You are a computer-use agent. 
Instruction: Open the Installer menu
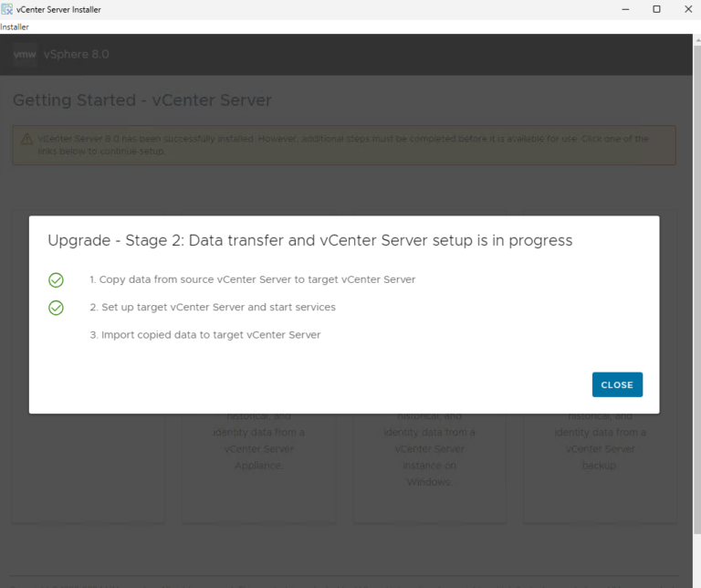click(x=15, y=26)
